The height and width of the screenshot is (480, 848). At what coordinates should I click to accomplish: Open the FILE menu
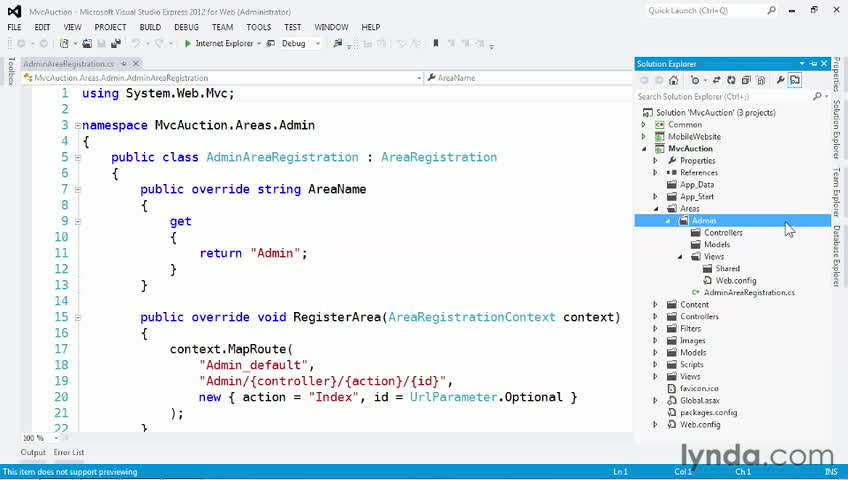click(15, 27)
